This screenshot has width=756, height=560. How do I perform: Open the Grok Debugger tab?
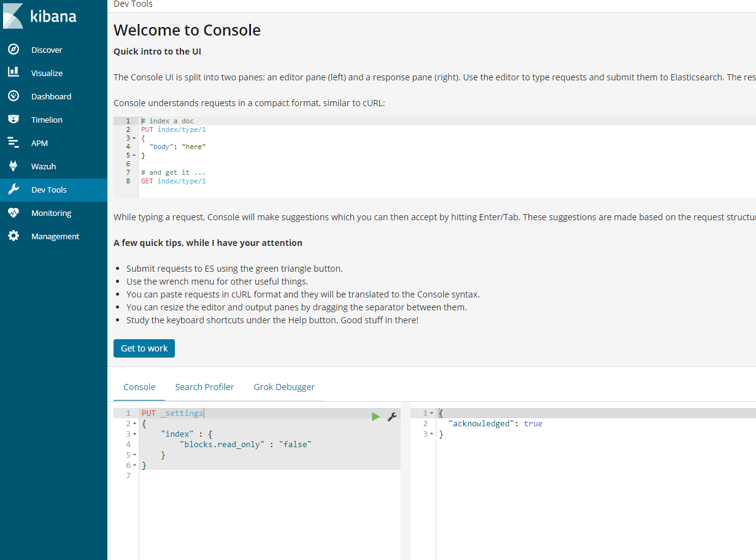click(284, 387)
